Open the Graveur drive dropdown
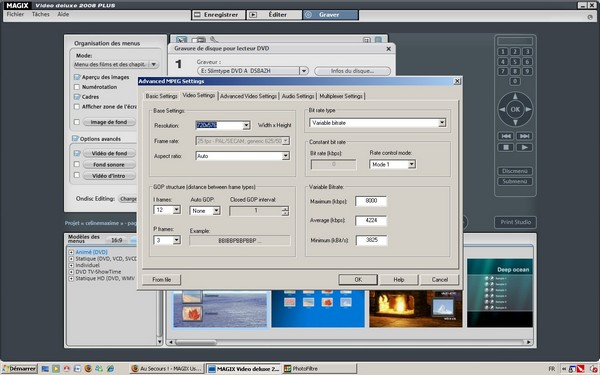 point(304,71)
